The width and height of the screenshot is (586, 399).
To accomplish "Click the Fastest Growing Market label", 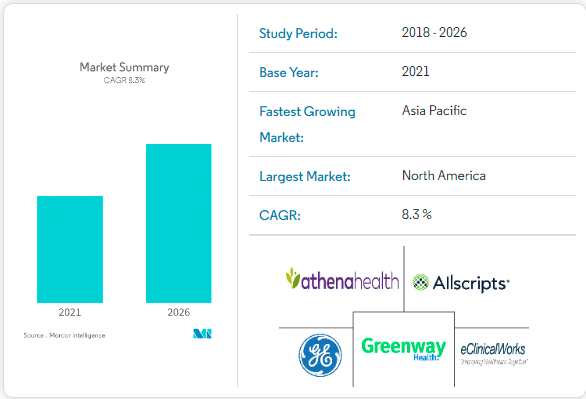I will 307,124.
